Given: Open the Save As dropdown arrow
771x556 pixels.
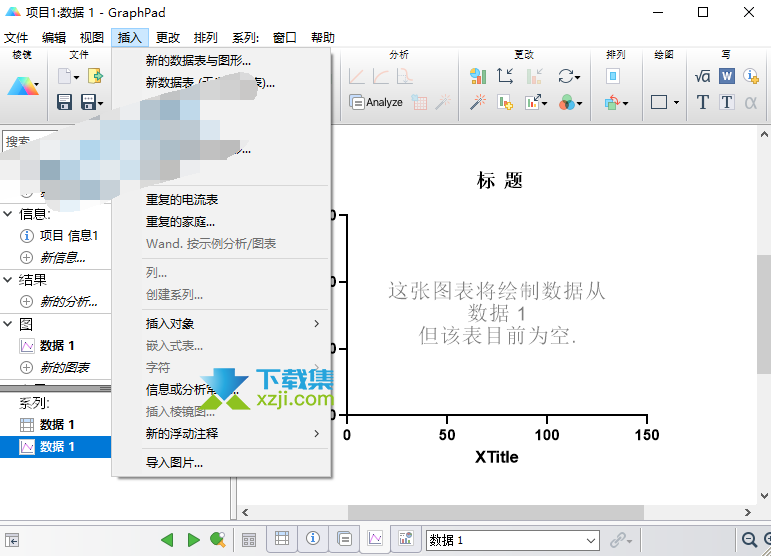Looking at the screenshot, I should click(x=100, y=103).
